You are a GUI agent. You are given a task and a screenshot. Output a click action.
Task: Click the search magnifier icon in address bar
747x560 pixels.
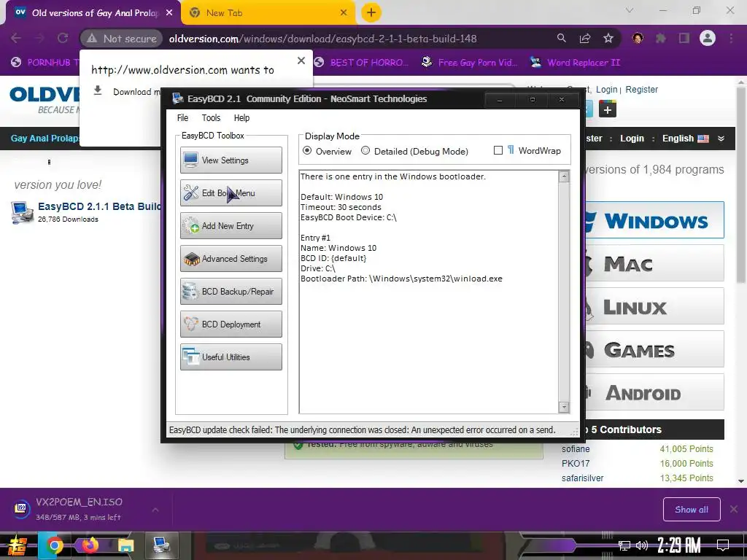(562, 38)
